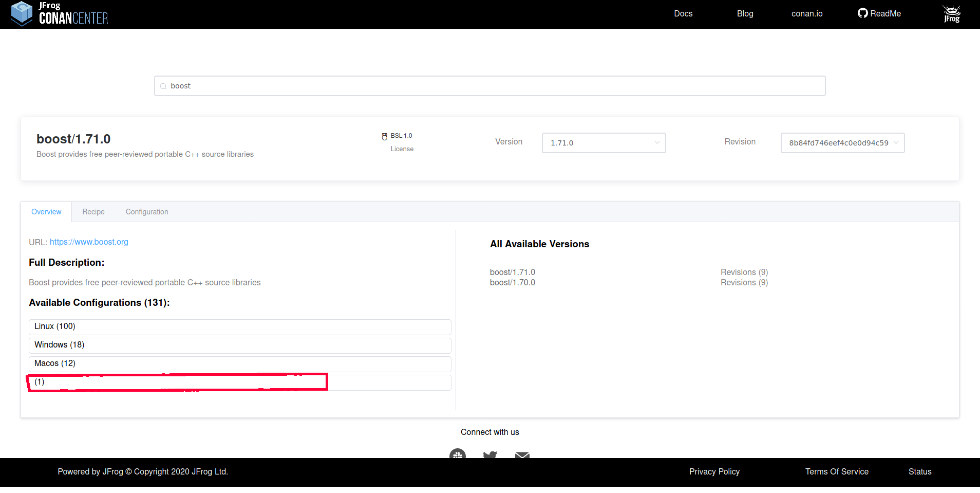Screen dimensions: 980x493
Task: Open Blog in the top navigation
Action: pyautogui.click(x=745, y=14)
